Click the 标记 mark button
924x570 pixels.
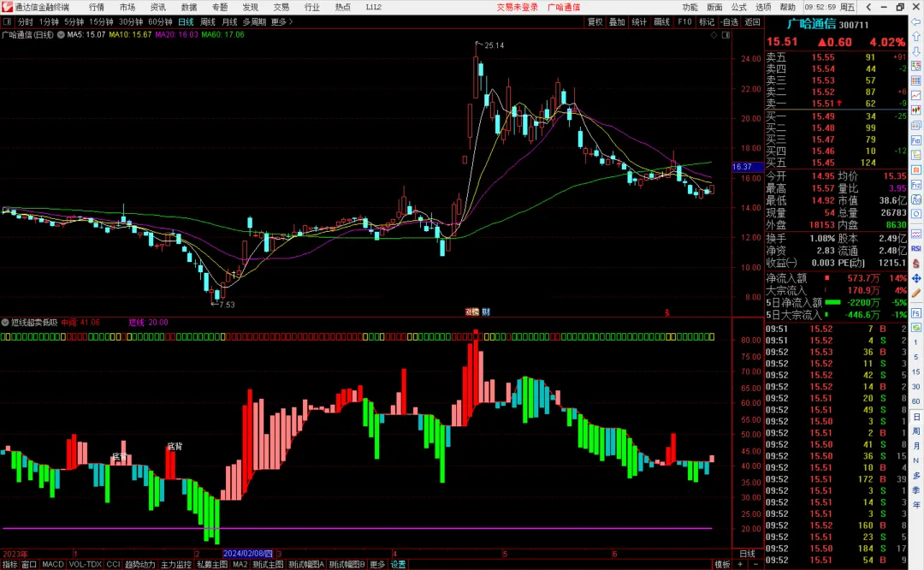[x=707, y=21]
